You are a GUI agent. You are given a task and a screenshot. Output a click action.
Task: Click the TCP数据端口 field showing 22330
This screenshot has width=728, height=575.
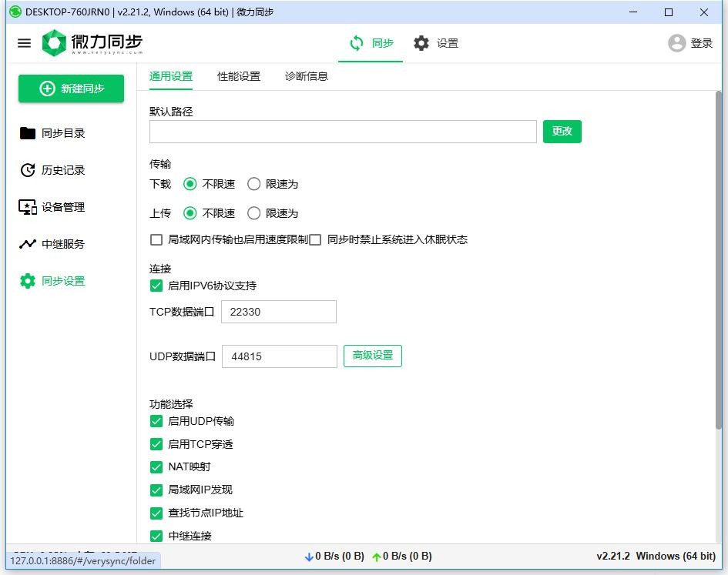pos(279,312)
